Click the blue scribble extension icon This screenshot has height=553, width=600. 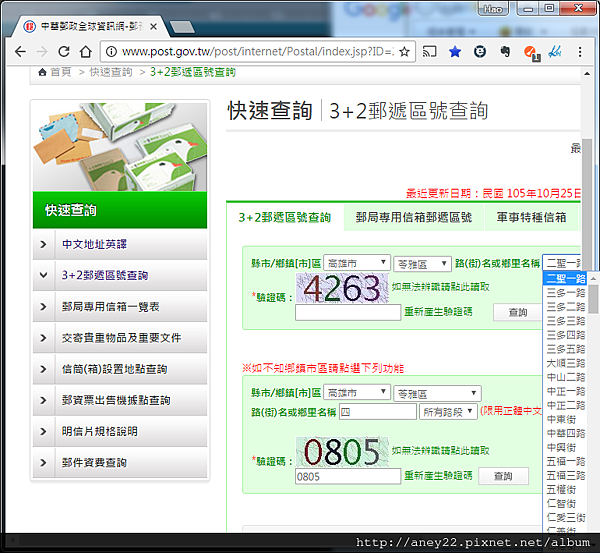(555, 51)
